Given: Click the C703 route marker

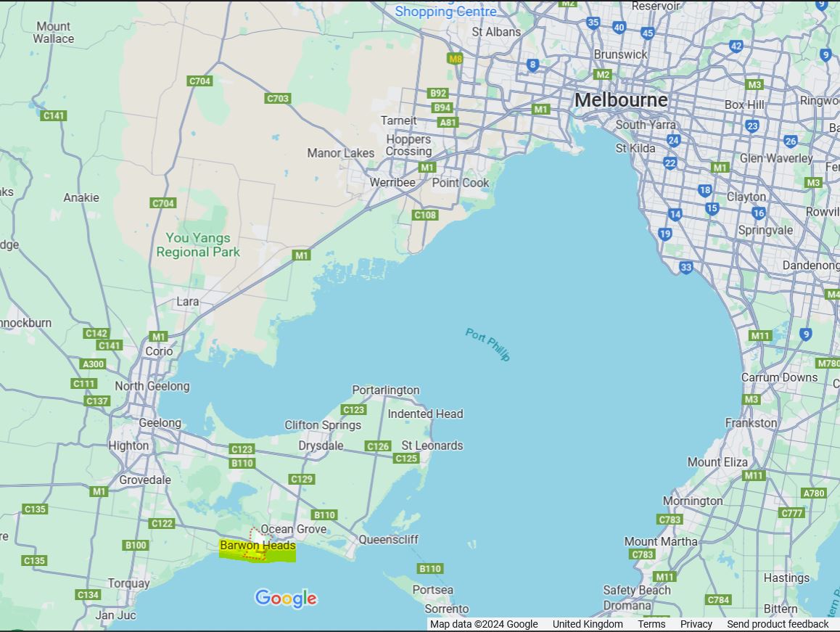Looking at the screenshot, I should click(x=278, y=99).
